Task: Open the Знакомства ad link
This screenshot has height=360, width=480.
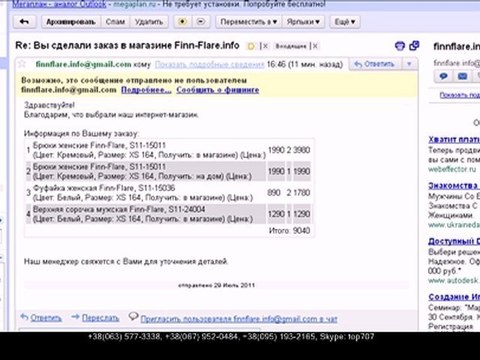Action: pyautogui.click(x=453, y=185)
